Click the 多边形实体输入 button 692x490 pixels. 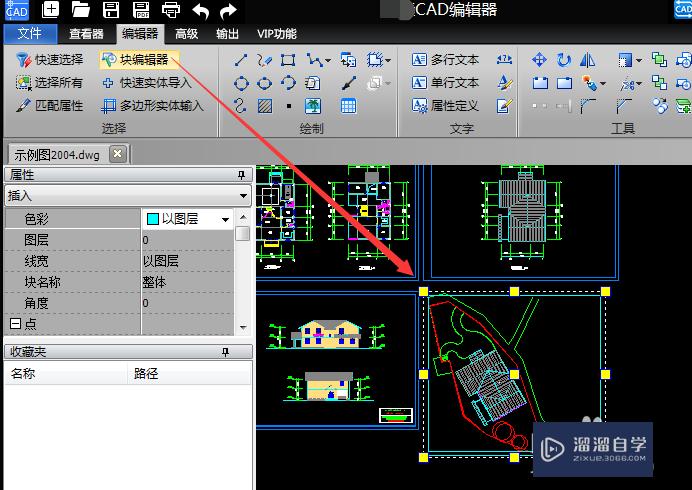coord(153,106)
